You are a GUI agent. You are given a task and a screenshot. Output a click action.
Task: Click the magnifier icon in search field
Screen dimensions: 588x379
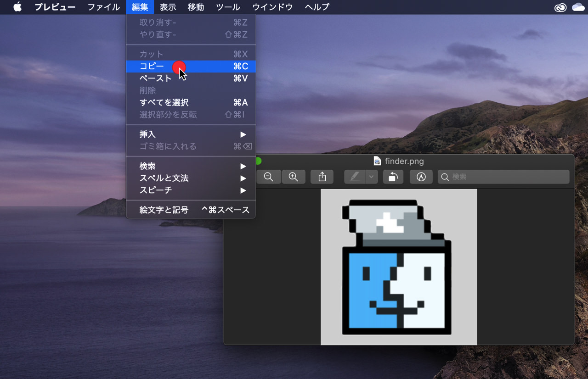pyautogui.click(x=445, y=177)
